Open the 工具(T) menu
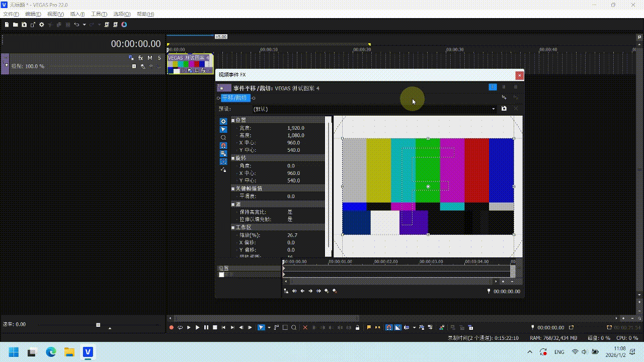The image size is (644, 362). [99, 14]
